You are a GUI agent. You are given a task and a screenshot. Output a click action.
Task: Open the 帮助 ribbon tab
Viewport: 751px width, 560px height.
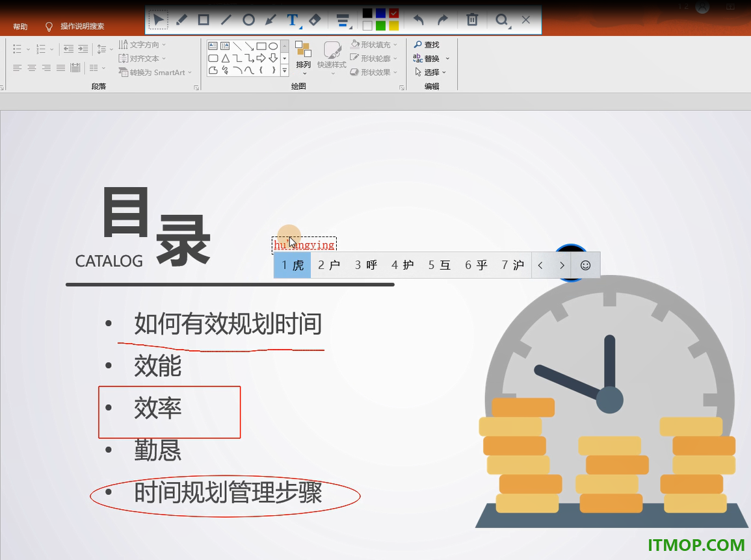point(20,27)
